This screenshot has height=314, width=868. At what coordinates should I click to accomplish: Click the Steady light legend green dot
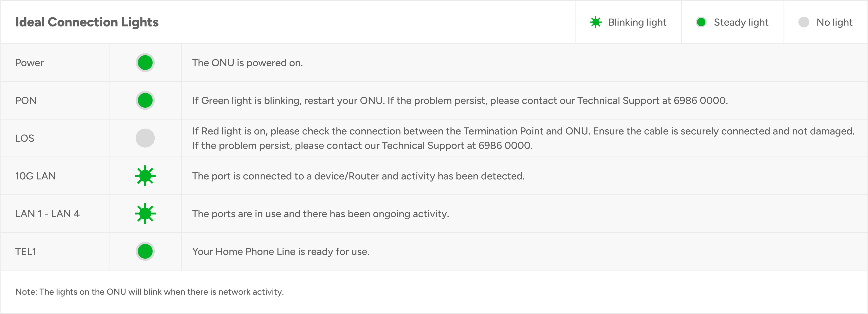701,22
